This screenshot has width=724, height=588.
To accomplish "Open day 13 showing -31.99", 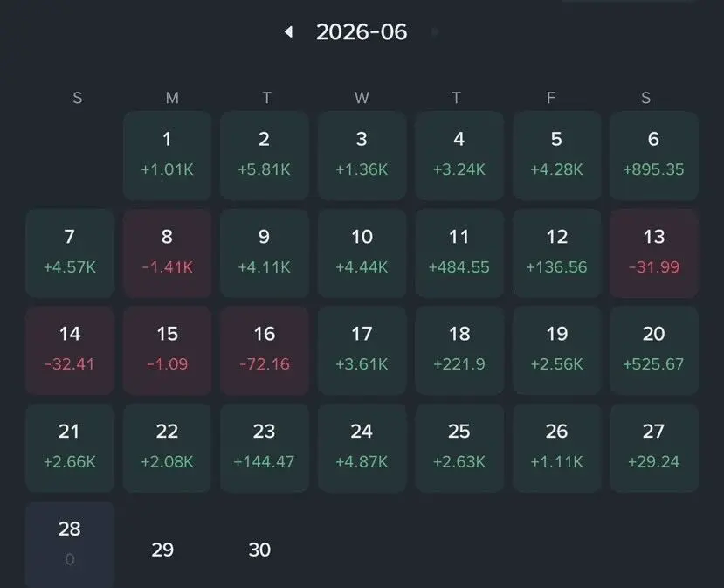I will [x=654, y=253].
